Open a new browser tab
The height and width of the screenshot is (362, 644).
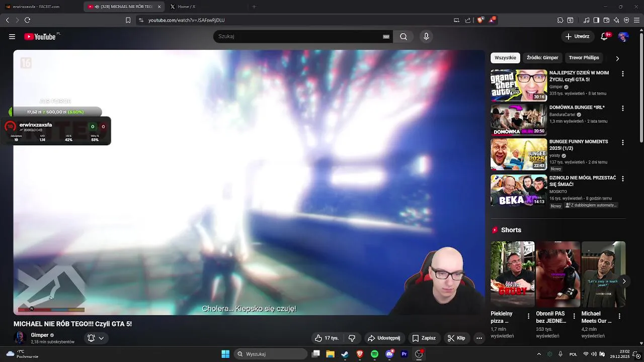(x=254, y=7)
